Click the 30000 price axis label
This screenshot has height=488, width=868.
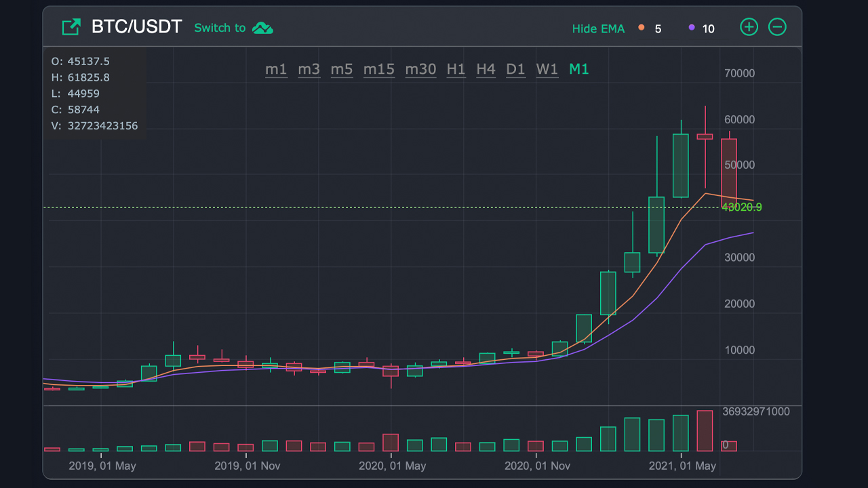coord(739,258)
